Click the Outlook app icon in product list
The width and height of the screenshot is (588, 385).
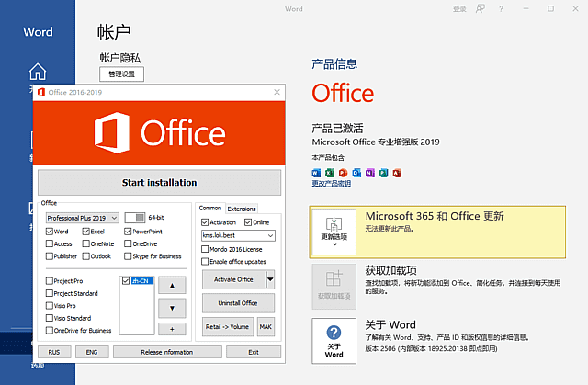356,173
